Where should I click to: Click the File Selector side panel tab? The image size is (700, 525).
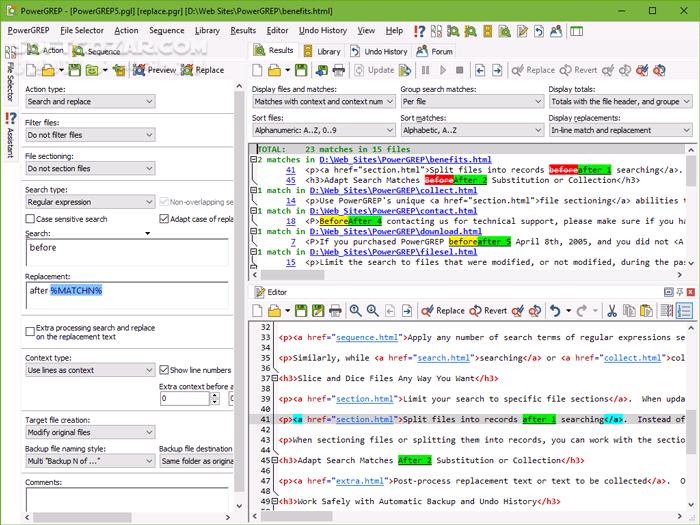[x=10, y=74]
